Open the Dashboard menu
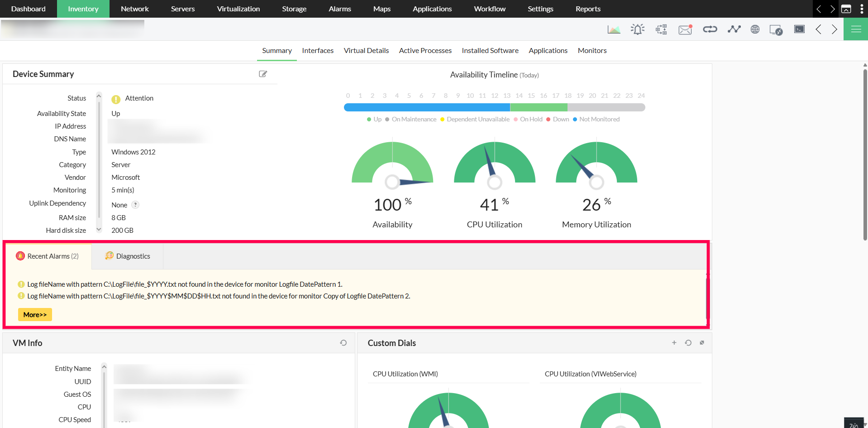This screenshot has width=868, height=428. point(28,9)
